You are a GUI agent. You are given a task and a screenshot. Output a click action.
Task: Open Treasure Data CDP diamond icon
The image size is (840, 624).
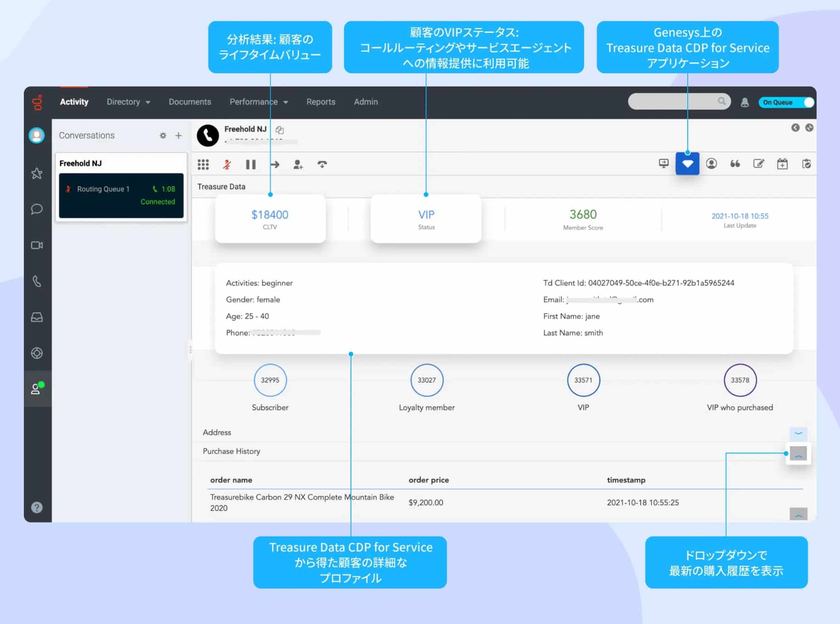(687, 164)
